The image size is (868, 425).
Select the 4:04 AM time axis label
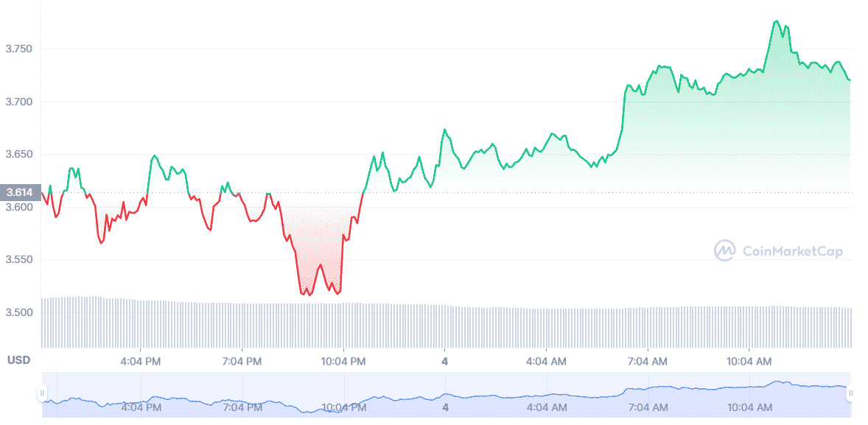tap(547, 362)
